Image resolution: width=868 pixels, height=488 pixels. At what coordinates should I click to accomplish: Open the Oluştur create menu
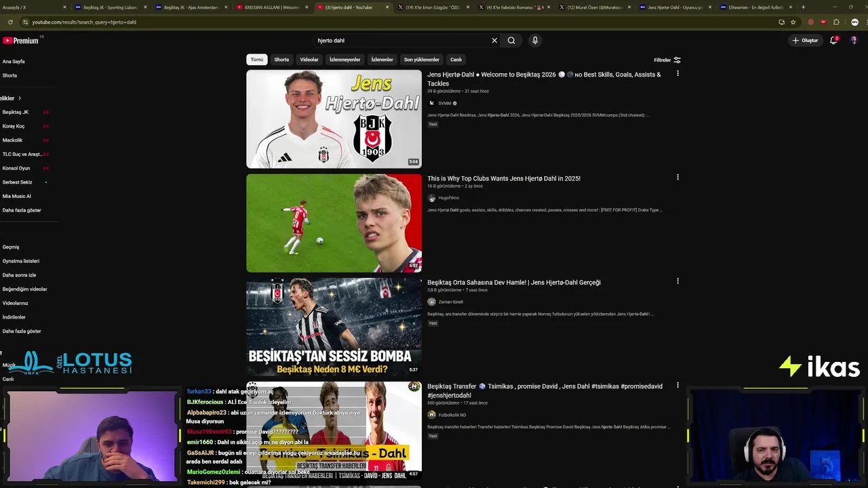point(805,41)
